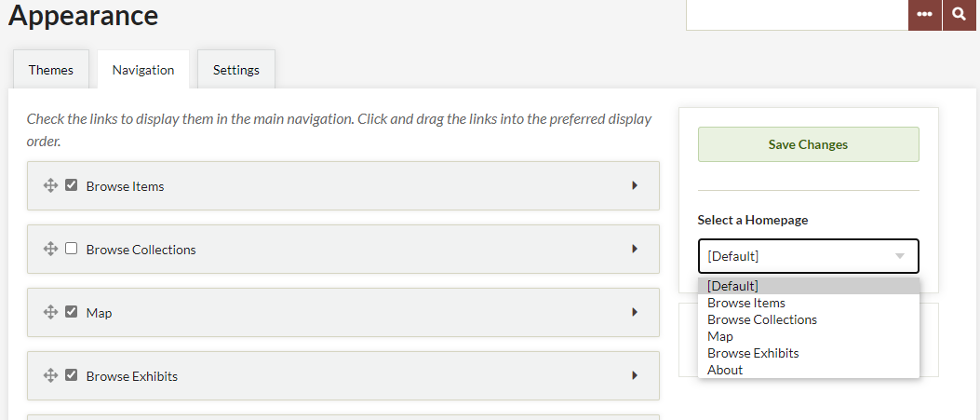Switch to the Themes tab

coord(51,70)
